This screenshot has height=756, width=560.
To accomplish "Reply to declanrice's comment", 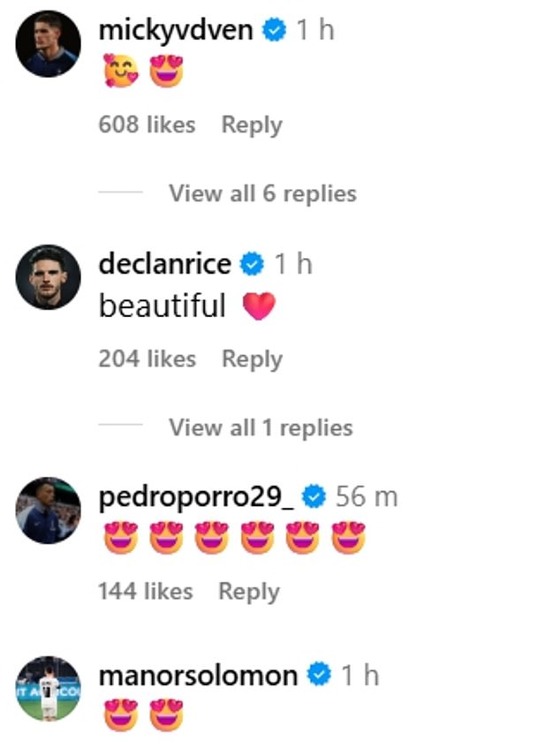I will tap(252, 359).
